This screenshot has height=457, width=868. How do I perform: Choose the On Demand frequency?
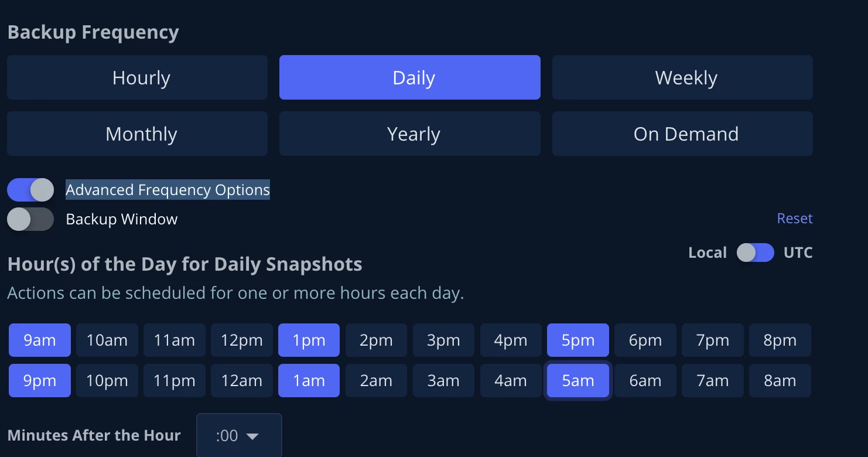[682, 134]
